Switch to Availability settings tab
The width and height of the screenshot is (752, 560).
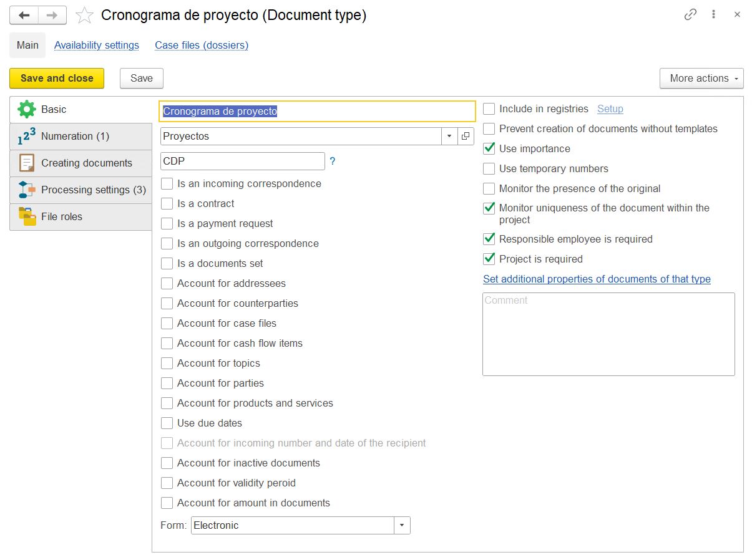tap(96, 45)
